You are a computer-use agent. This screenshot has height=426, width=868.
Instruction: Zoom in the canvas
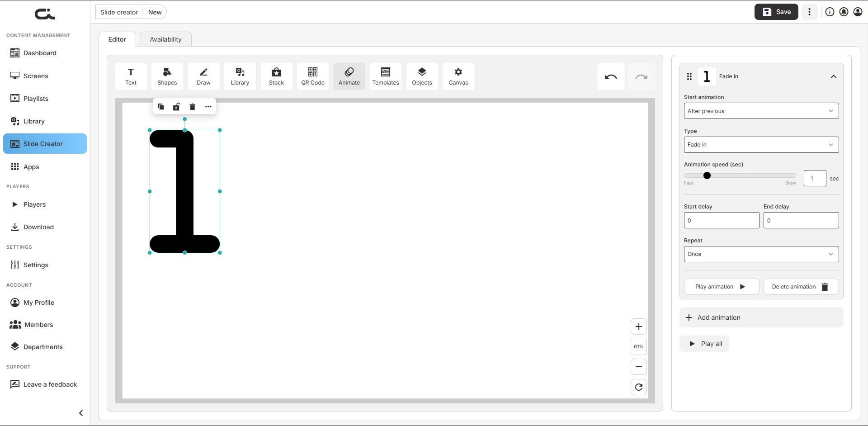pos(639,327)
